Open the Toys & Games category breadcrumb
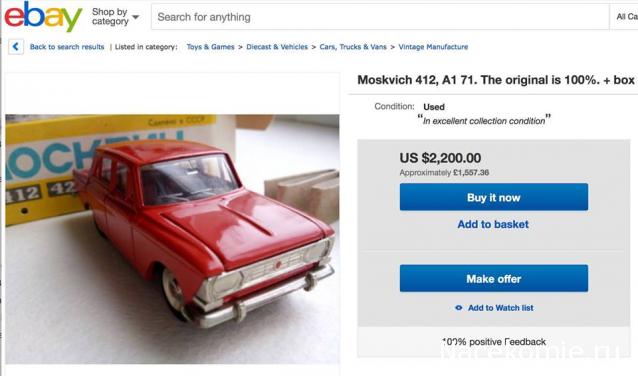The height and width of the screenshot is (376, 638). (210, 47)
